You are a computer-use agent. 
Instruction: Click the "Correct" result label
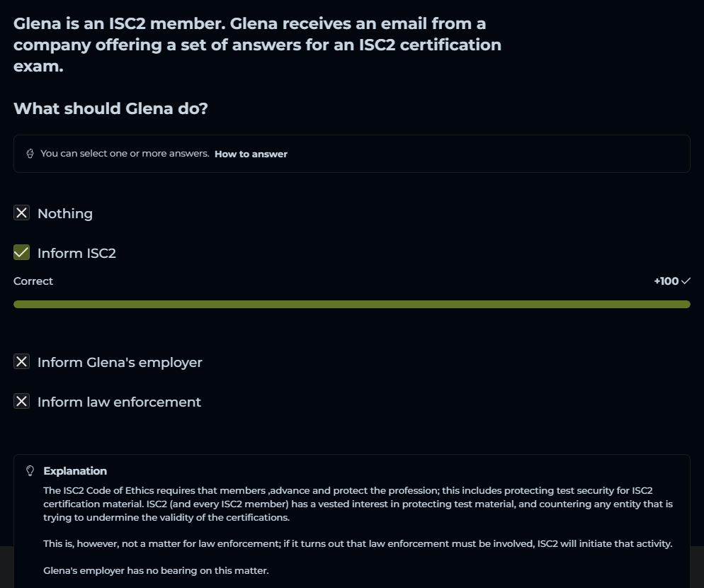(33, 281)
